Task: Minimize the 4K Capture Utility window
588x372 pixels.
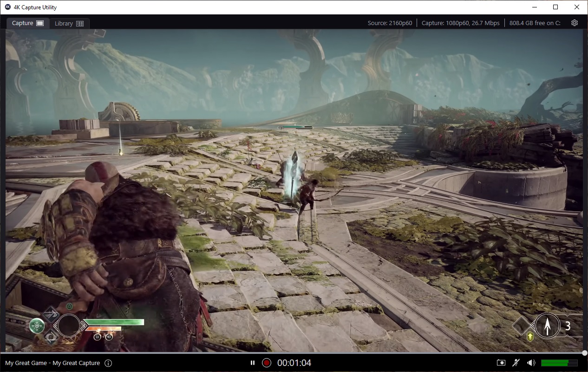Action: (534, 7)
